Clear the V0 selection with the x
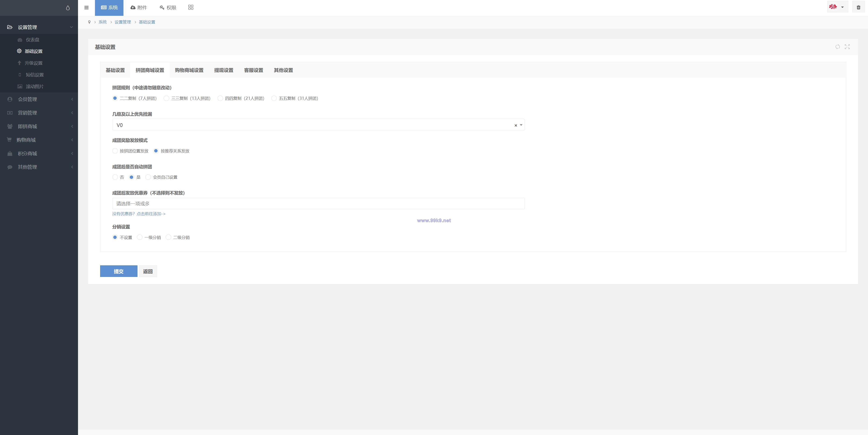Screen dimensions: 868x435 pyautogui.click(x=516, y=125)
